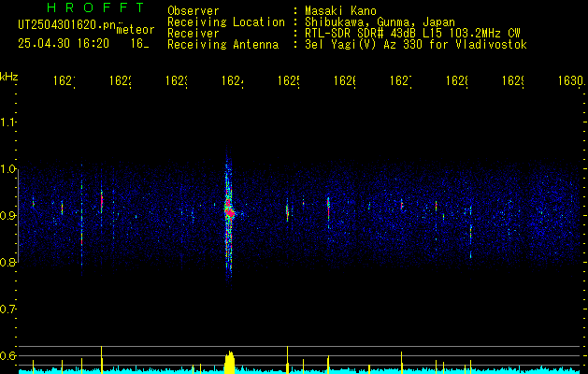Click the word "meteor" under the file name
This screenshot has width=588, height=374.
tap(136, 30)
